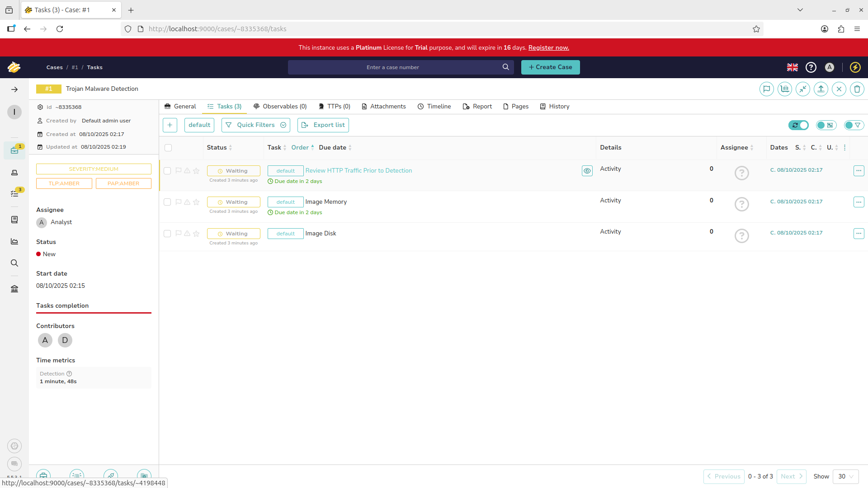Image resolution: width=868 pixels, height=488 pixels.
Task: Switch to the Observables (0) tab
Action: [x=280, y=107]
